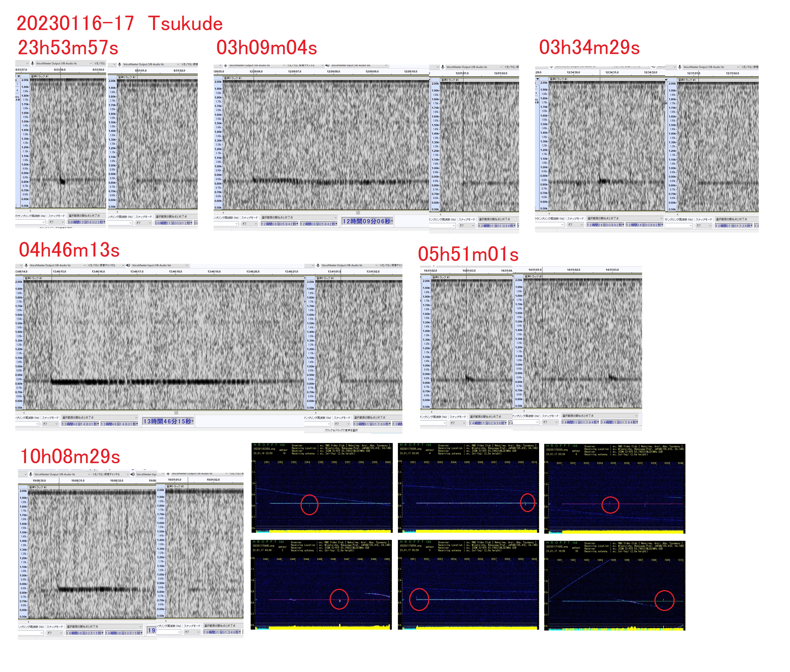The height and width of the screenshot is (672, 790).
Task: Click the microphone icon above the 13:41:01.0 timeline
Action: 318,266
